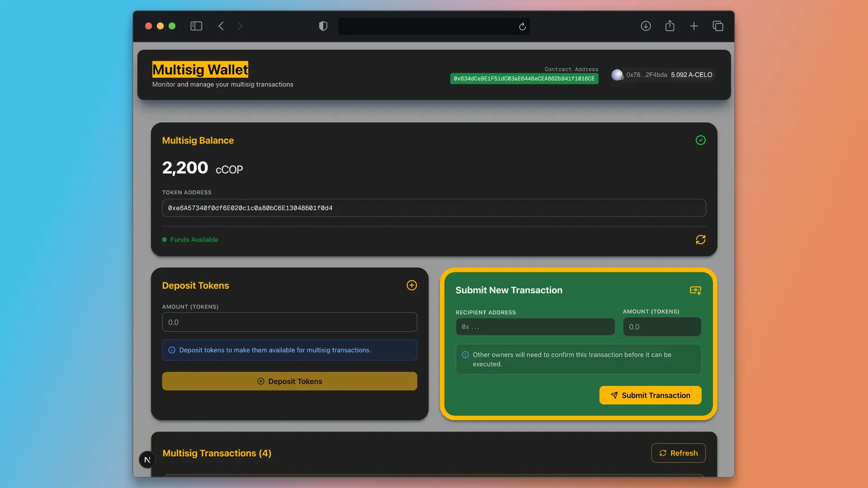Open the browser downloads icon

646,26
